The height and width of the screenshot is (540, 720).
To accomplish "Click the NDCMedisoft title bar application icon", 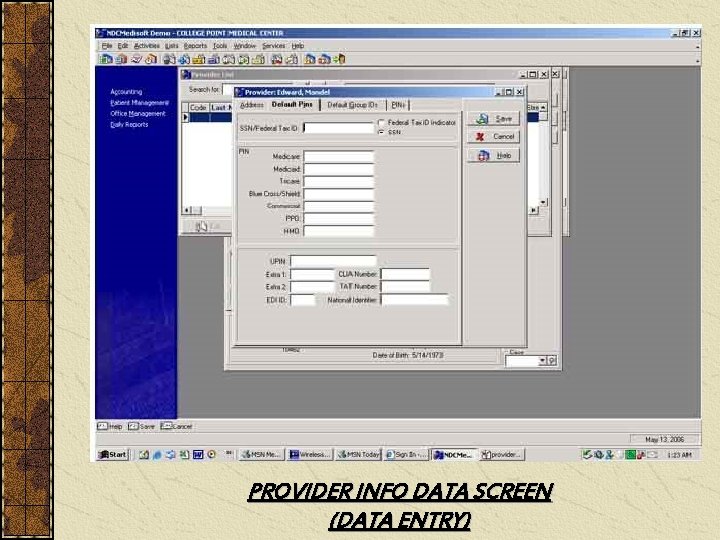I will pos(100,33).
